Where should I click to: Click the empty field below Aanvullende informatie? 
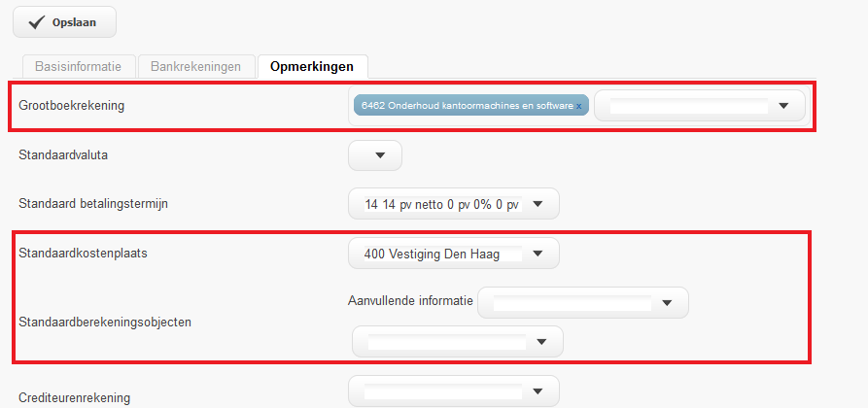click(446, 341)
